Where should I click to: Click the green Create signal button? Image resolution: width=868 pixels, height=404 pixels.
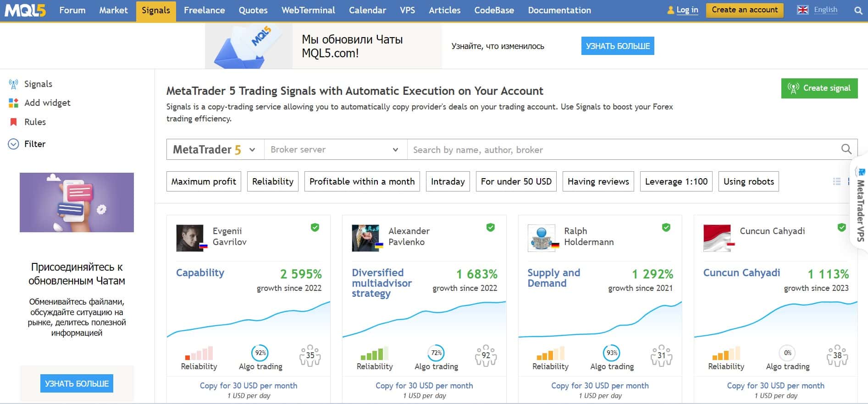pos(819,88)
